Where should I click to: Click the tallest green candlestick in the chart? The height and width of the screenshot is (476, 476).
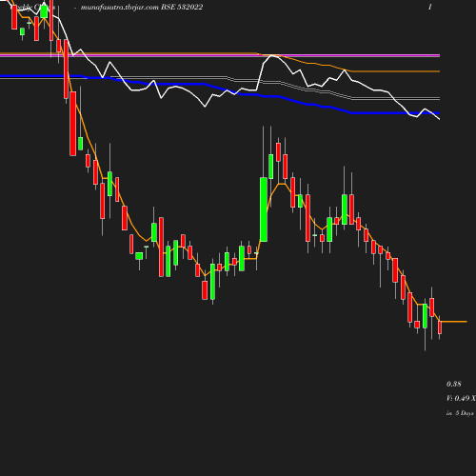(264, 209)
